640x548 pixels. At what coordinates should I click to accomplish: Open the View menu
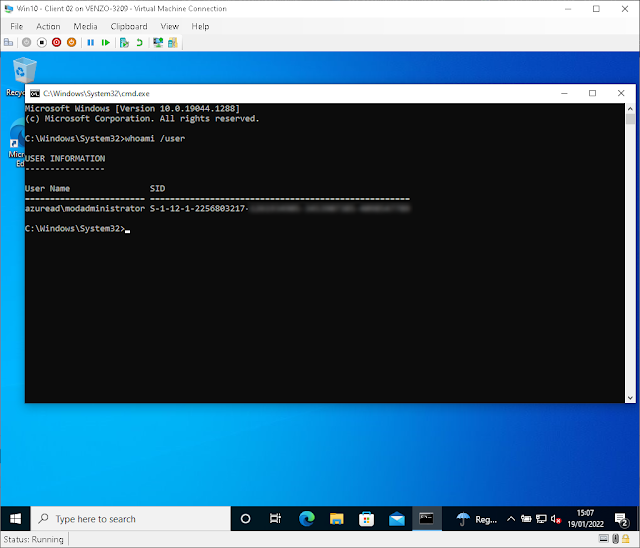coord(170,27)
